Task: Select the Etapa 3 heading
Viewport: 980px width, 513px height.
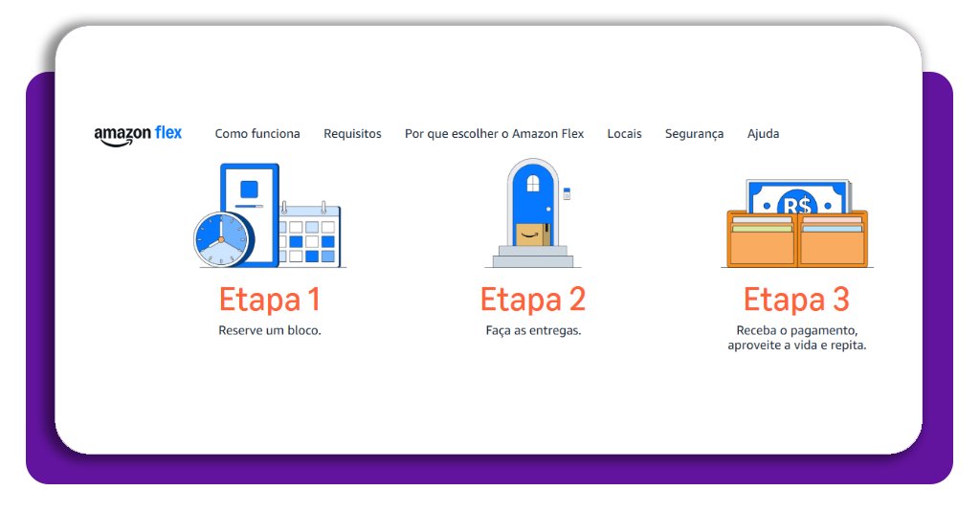Action: (797, 300)
